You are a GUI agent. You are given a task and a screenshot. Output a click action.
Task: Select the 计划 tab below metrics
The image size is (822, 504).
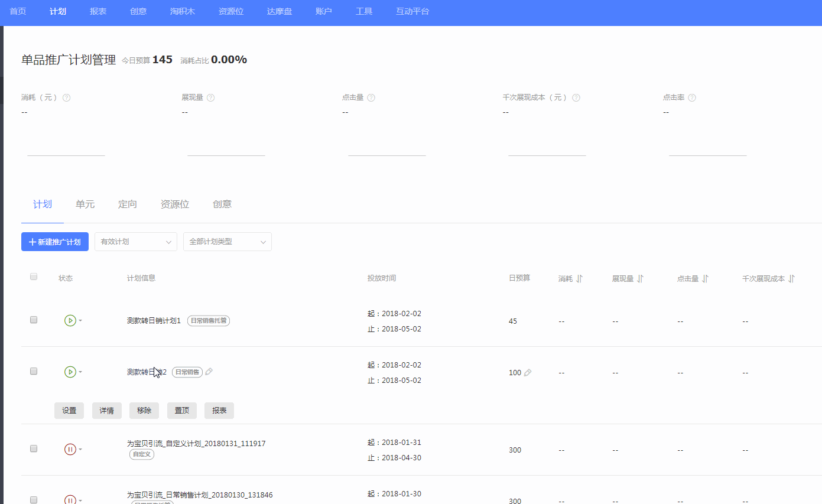[x=43, y=204]
